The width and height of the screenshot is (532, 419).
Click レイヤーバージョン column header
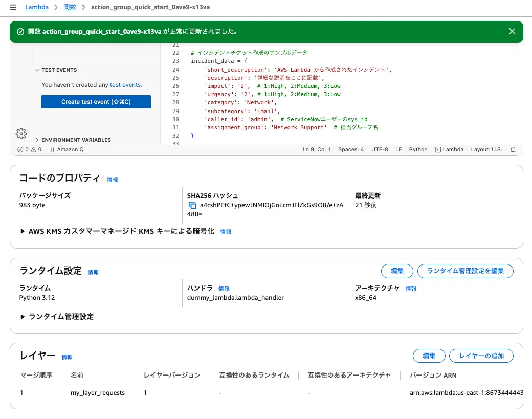click(172, 375)
